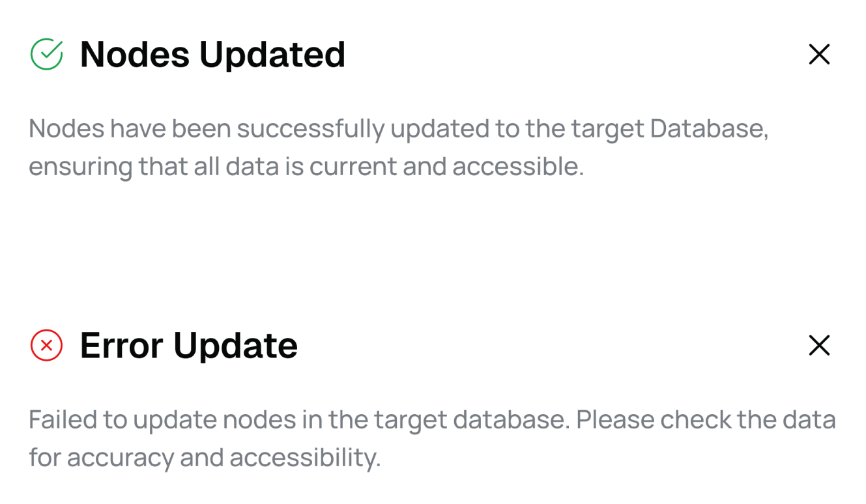
Task: Dismiss the Error Update notification
Action: click(x=819, y=346)
